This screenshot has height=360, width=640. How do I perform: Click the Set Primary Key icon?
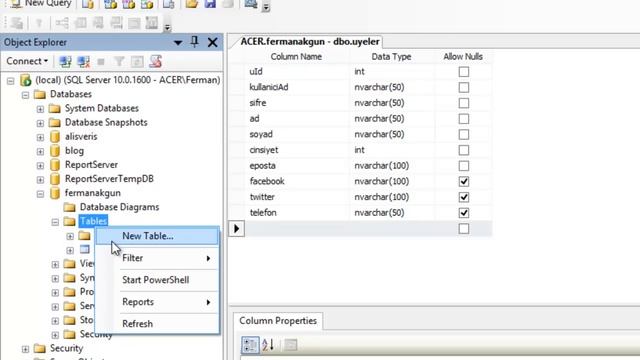[x=39, y=23]
